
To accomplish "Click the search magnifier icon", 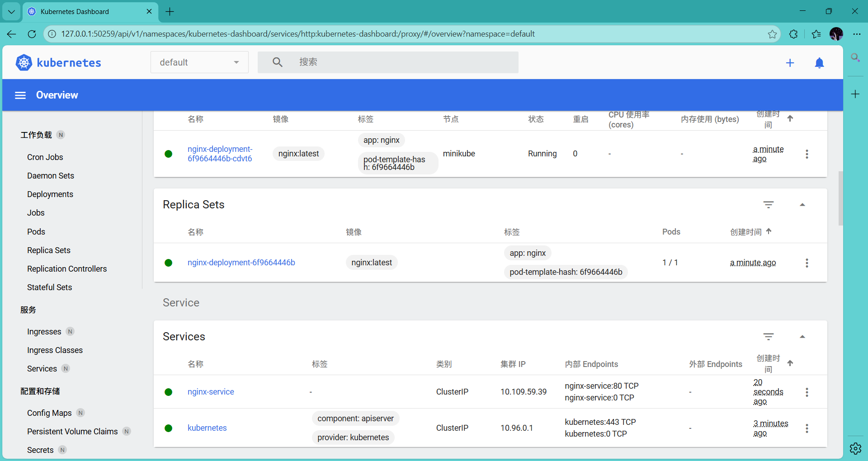I will coord(278,62).
